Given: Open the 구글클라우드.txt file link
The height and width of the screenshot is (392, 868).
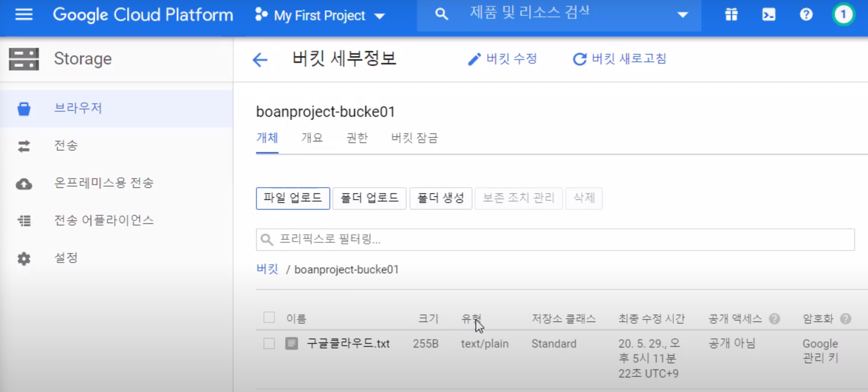Looking at the screenshot, I should (348, 344).
